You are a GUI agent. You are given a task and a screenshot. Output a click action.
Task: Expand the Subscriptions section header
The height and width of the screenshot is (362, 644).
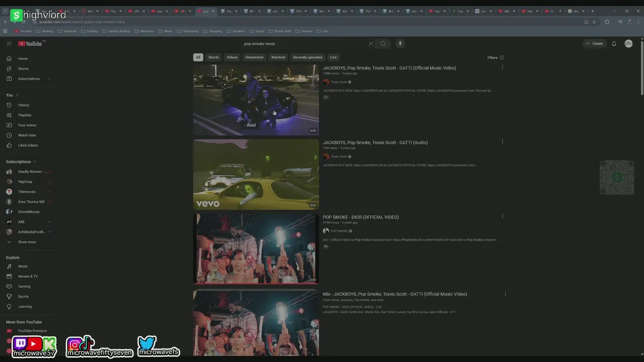21,162
